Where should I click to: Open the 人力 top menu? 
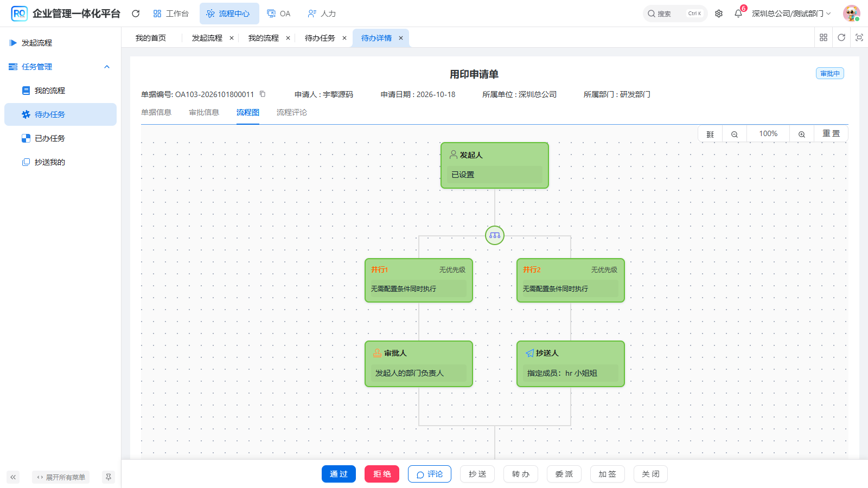click(x=322, y=14)
